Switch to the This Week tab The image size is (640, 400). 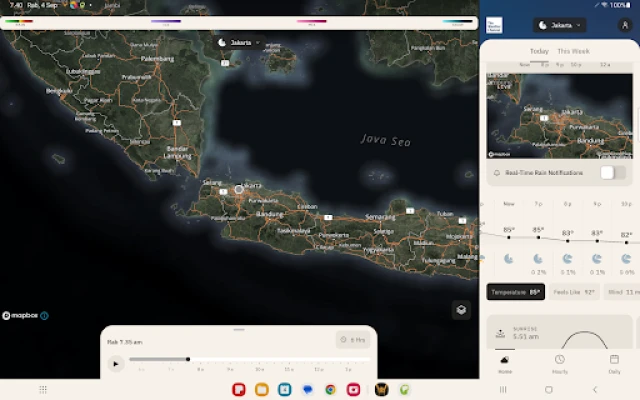[x=573, y=51]
